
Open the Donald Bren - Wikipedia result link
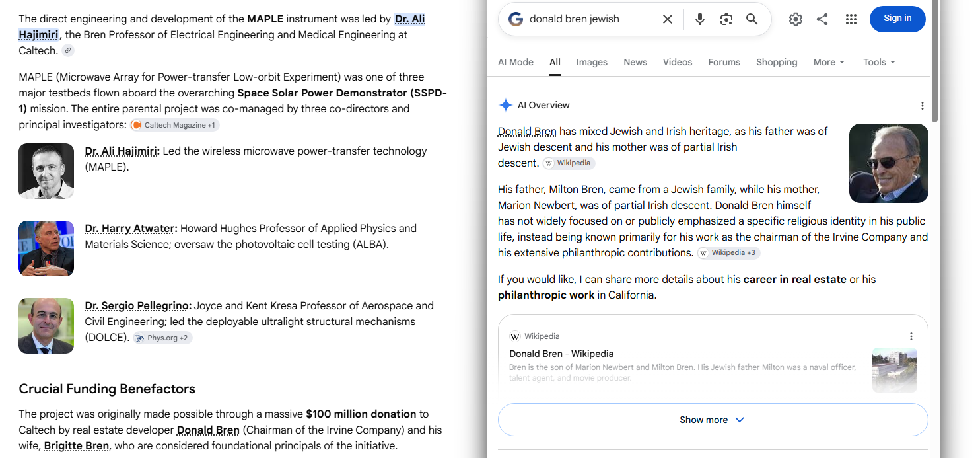[x=561, y=354]
